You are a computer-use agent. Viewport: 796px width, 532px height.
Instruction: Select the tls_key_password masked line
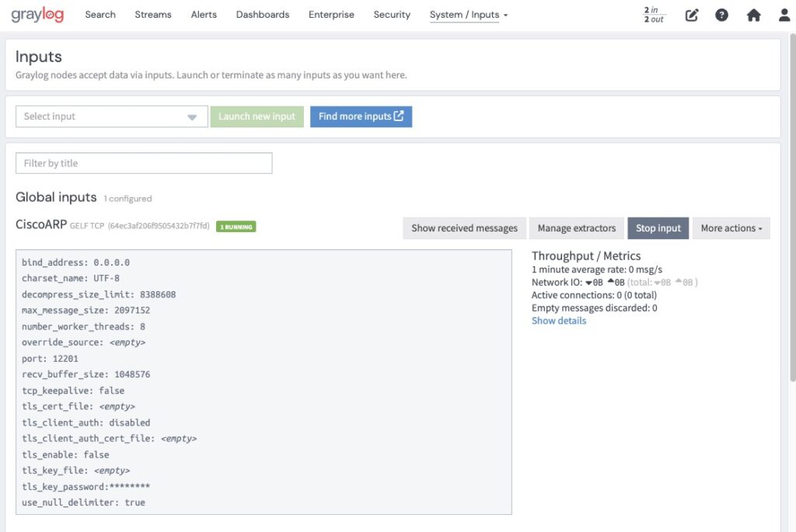coord(86,486)
